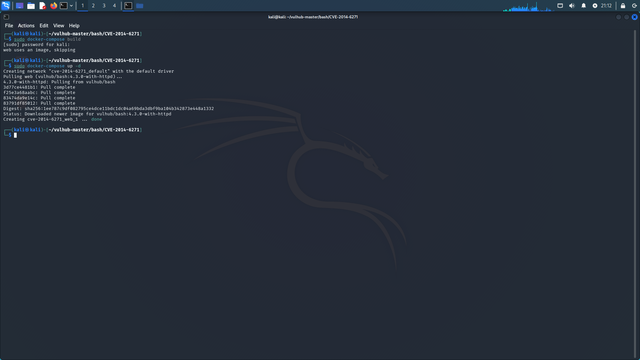Viewport: 640px width, 360px height.
Task: Lock the screen with the padlock icon
Action: pyautogui.click(x=623, y=6)
